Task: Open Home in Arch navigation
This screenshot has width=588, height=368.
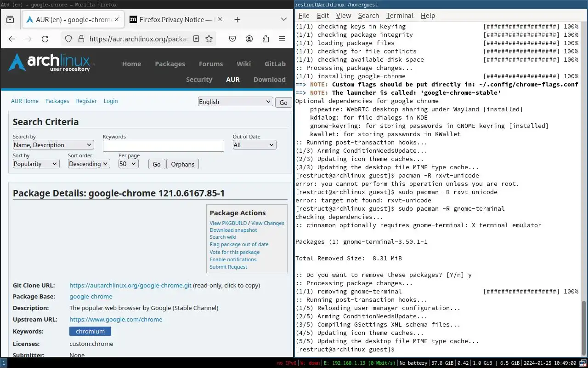Action: [131, 64]
